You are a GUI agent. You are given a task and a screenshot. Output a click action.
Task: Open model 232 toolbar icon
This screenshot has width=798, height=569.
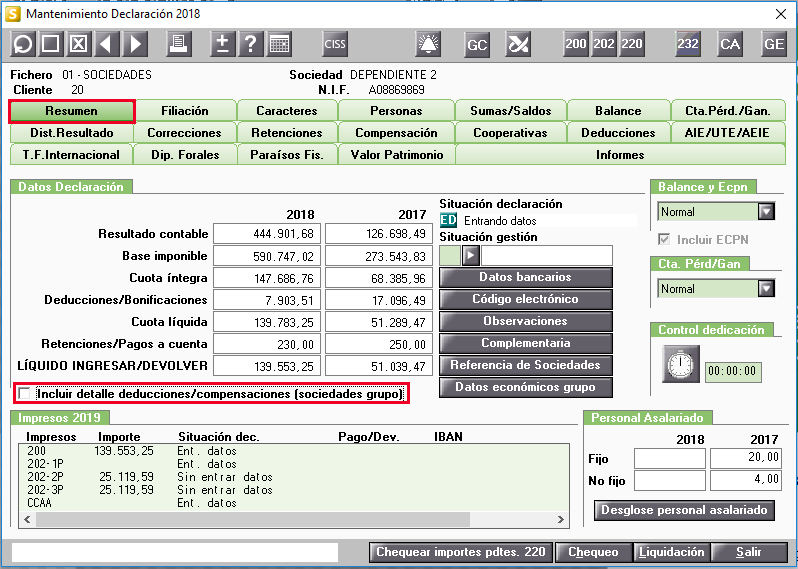click(688, 44)
